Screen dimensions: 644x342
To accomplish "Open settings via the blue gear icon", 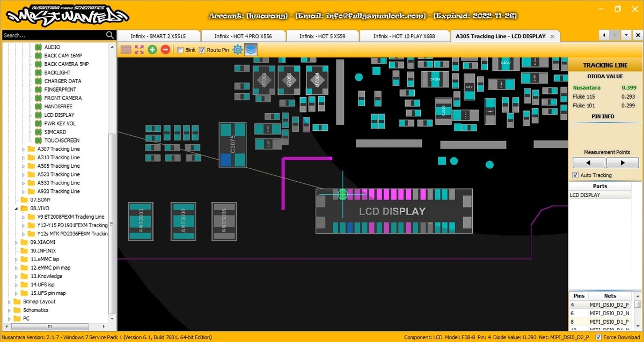I will (238, 50).
